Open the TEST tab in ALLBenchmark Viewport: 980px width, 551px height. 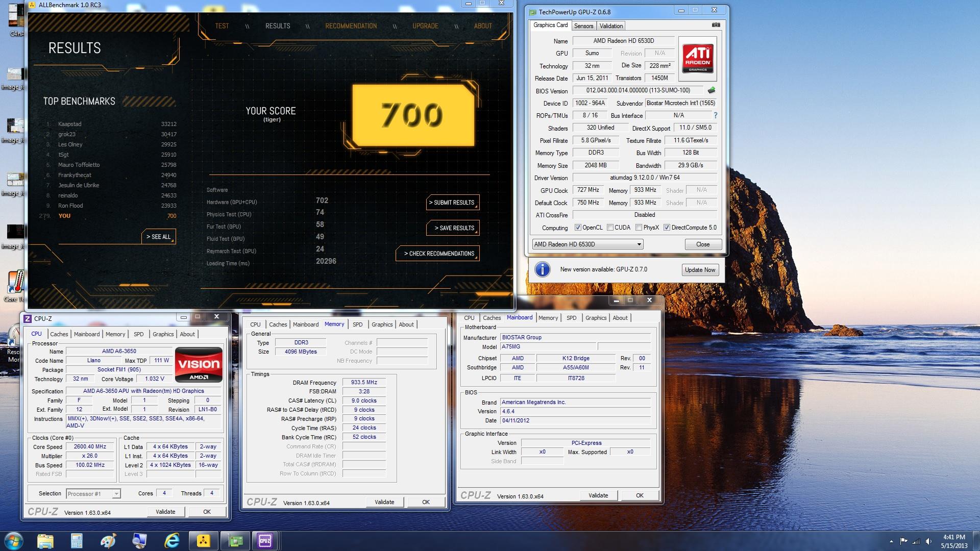point(222,26)
